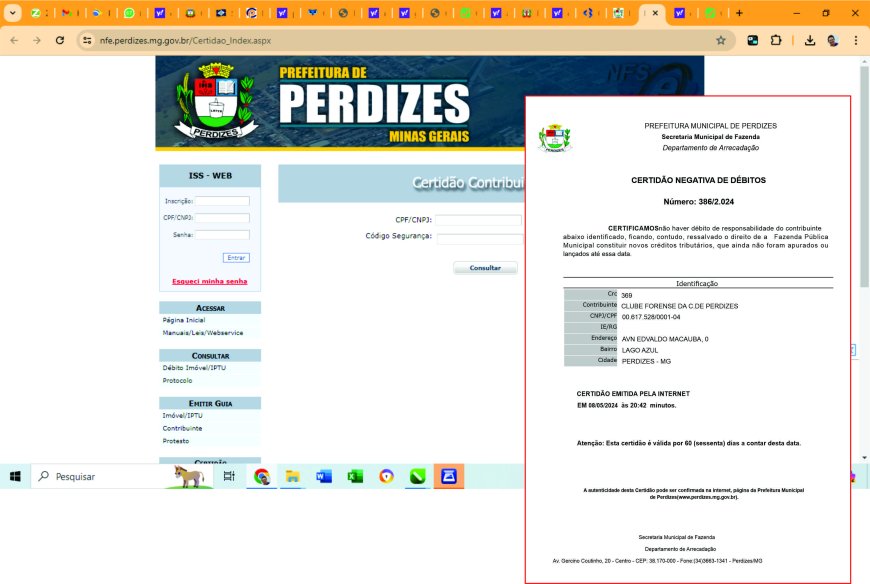Viewport: 870px width, 584px height.
Task: Switch to the green Z favicon tab
Action: coord(36,13)
